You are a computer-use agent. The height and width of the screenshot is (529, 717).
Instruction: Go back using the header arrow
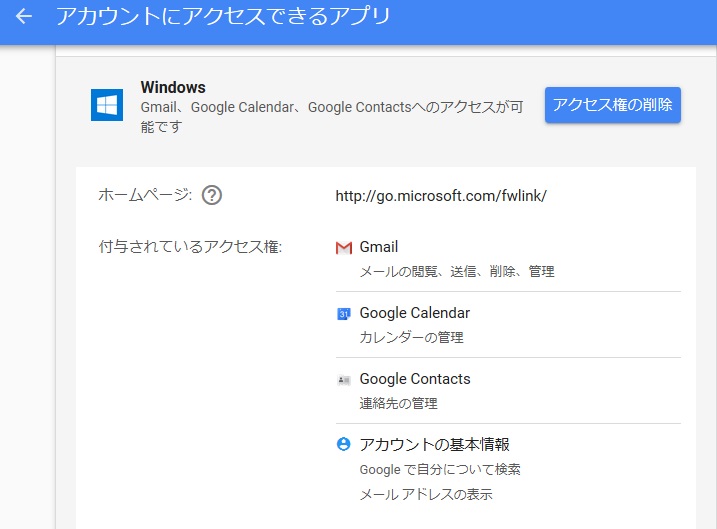point(24,17)
